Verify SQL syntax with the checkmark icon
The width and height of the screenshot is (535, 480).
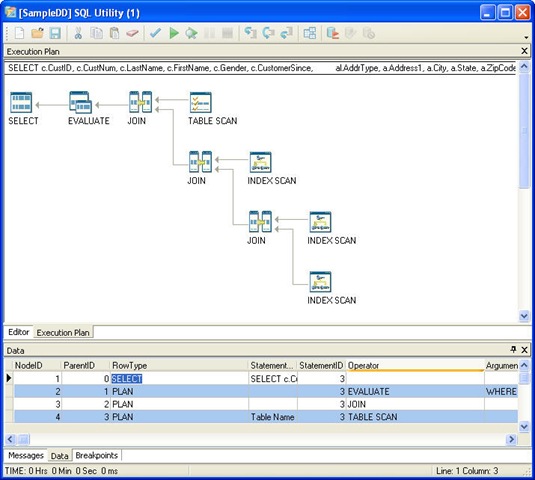(156, 33)
